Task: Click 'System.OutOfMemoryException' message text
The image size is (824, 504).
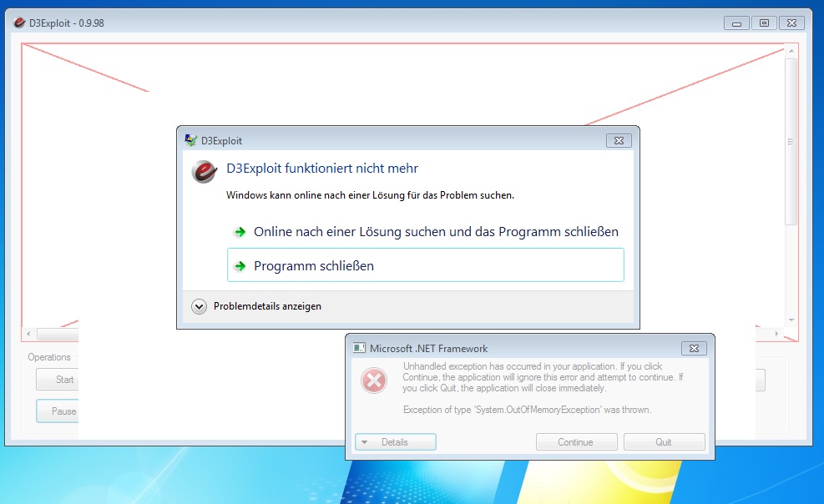Action: tap(527, 410)
